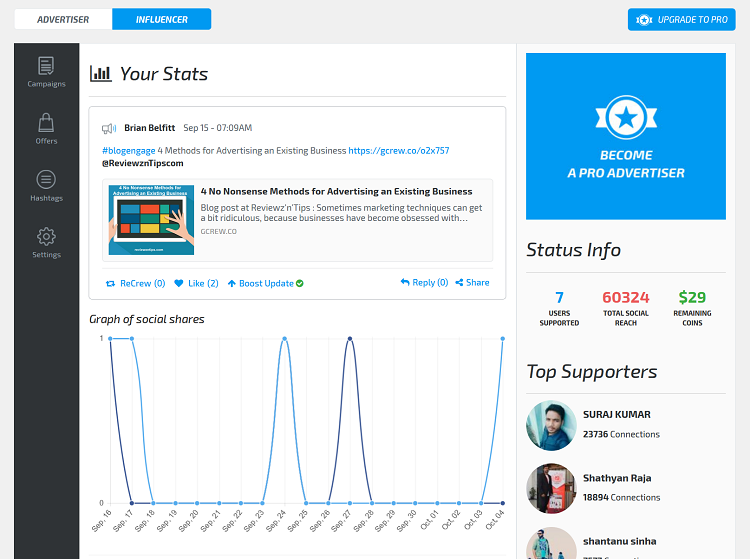The width and height of the screenshot is (750, 559).
Task: Click the Sep. 27 dark peak point on graph
Action: [350, 339]
